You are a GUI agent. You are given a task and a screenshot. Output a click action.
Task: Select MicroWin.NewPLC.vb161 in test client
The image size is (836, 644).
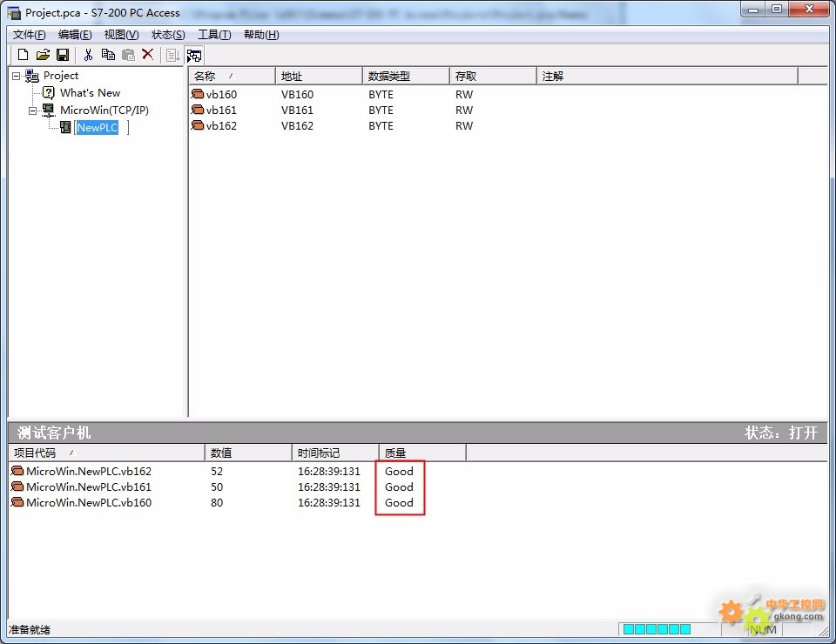(89, 486)
